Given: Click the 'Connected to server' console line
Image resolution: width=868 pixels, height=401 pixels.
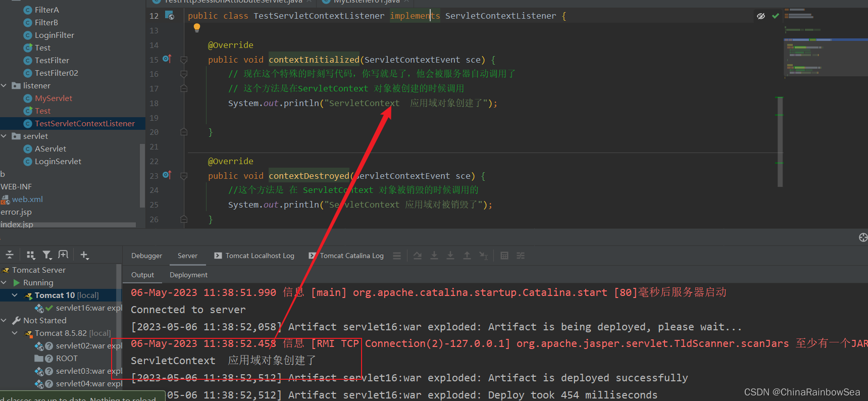Looking at the screenshot, I should point(188,310).
